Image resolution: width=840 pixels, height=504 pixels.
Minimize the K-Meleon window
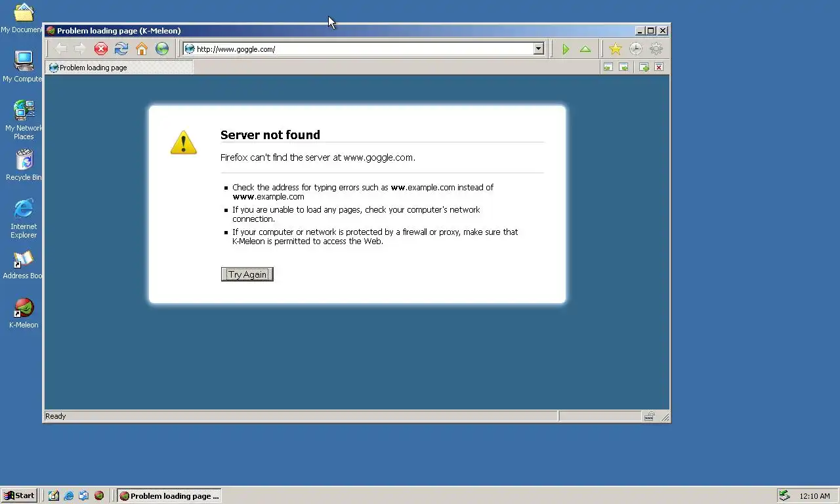[640, 30]
